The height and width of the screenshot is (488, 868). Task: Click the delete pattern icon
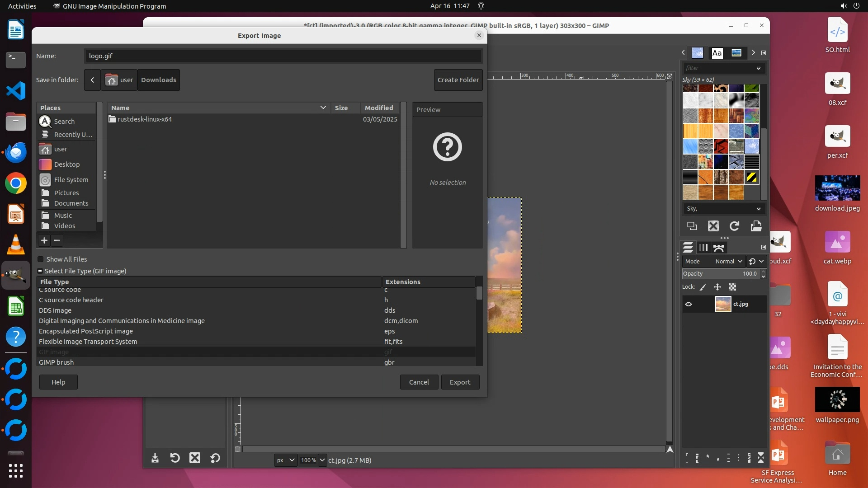(x=713, y=226)
